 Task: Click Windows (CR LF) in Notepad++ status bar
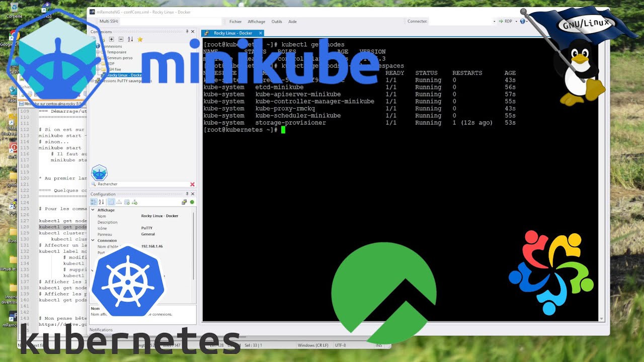[313, 345]
